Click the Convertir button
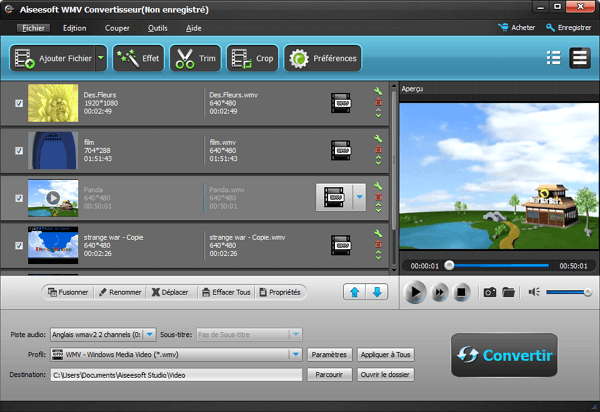 504,355
